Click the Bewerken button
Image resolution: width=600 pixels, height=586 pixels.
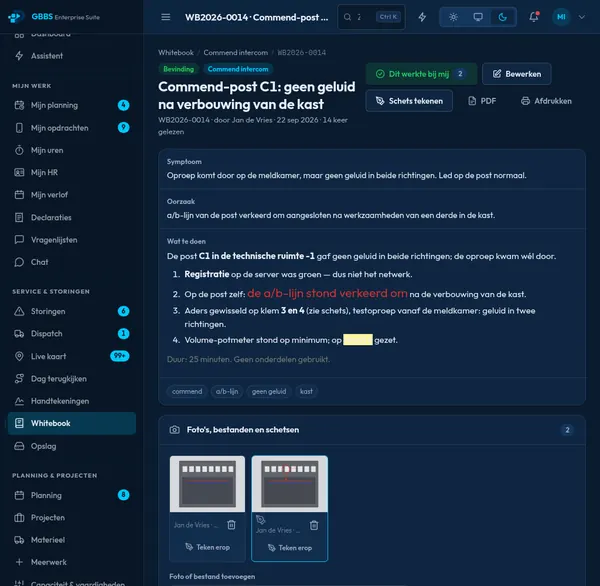tap(517, 74)
